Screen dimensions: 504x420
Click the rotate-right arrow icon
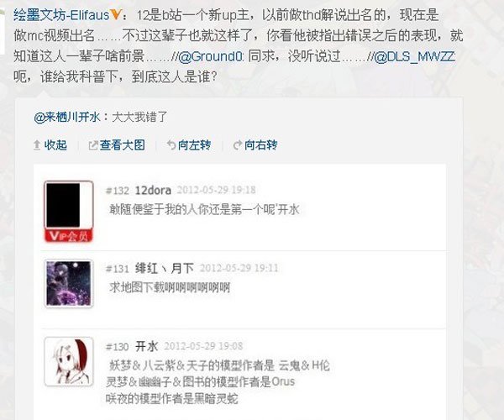[x=238, y=145]
